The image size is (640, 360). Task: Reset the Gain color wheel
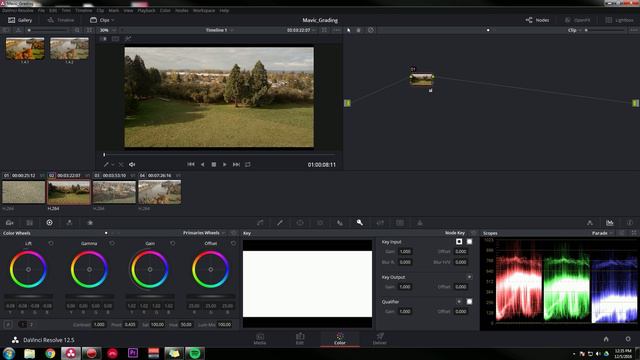pos(173,243)
